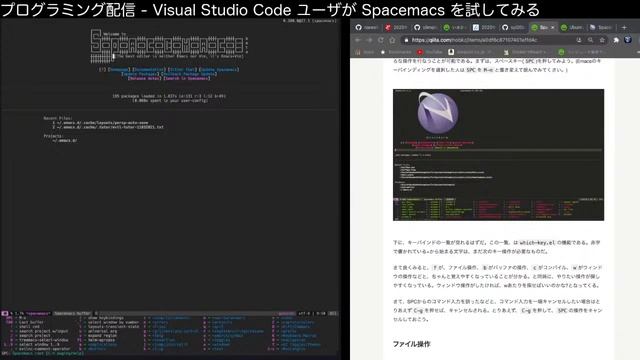
Task: Open the Apps bookmarks shortcut
Action: pyautogui.click(x=364, y=52)
